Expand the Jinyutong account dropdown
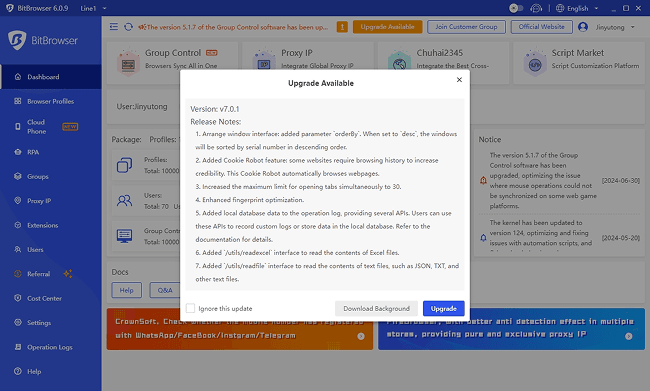 [x=633, y=27]
